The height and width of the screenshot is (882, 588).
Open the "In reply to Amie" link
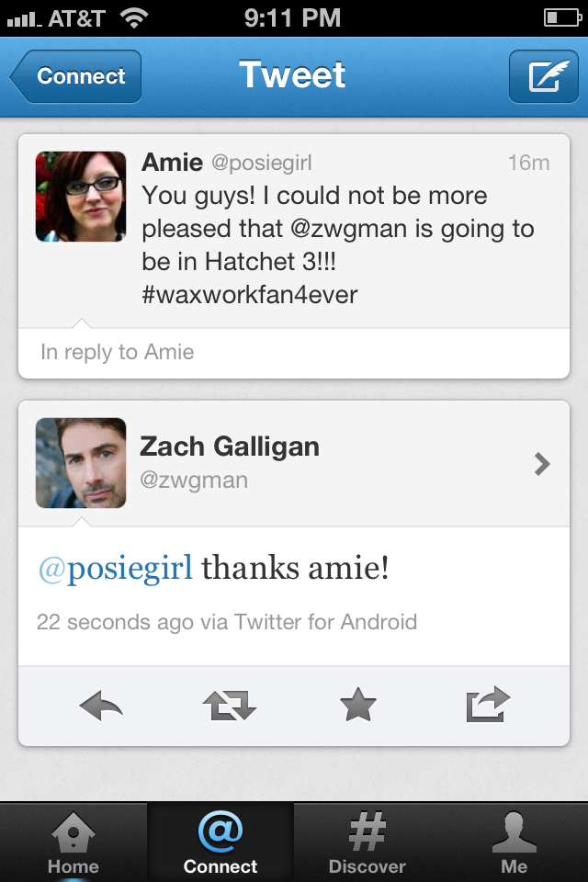coord(118,352)
